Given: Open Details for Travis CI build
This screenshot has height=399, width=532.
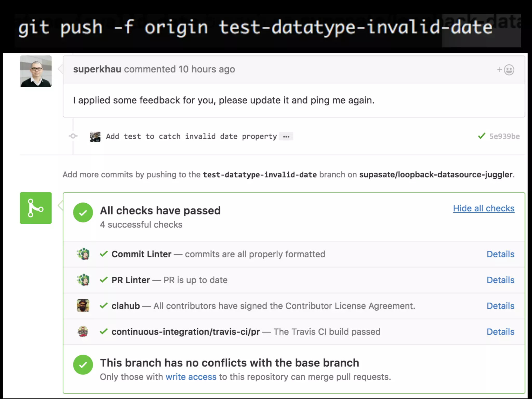Looking at the screenshot, I should [x=500, y=332].
